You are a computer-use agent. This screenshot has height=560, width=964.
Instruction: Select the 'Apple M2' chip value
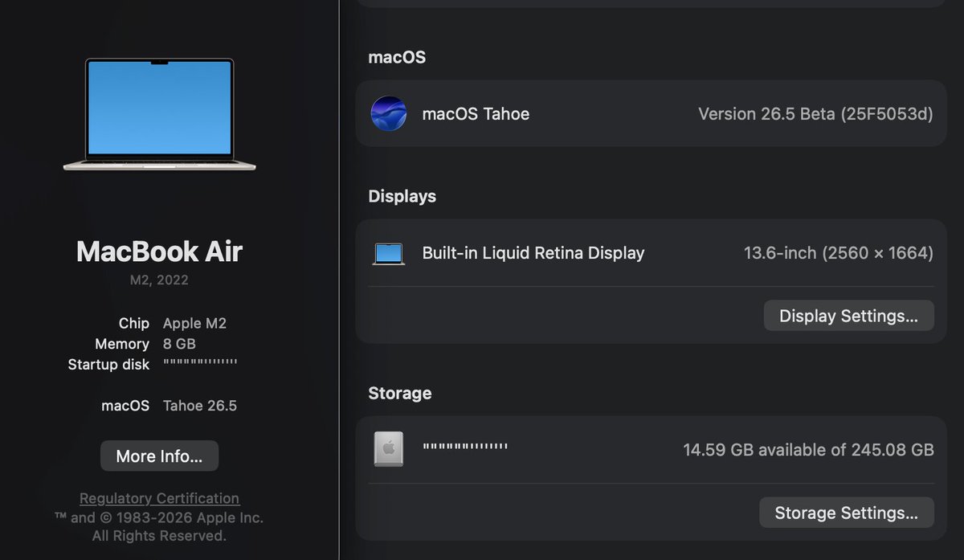point(194,323)
